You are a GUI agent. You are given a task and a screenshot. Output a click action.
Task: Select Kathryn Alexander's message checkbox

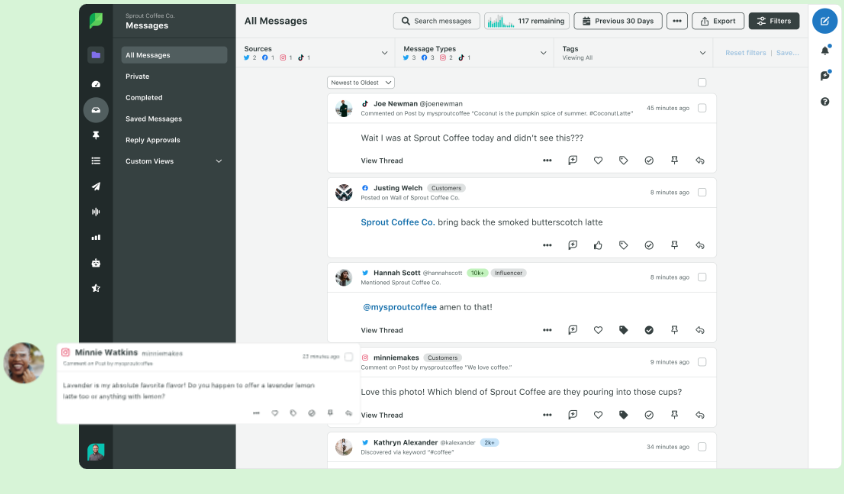[702, 447]
